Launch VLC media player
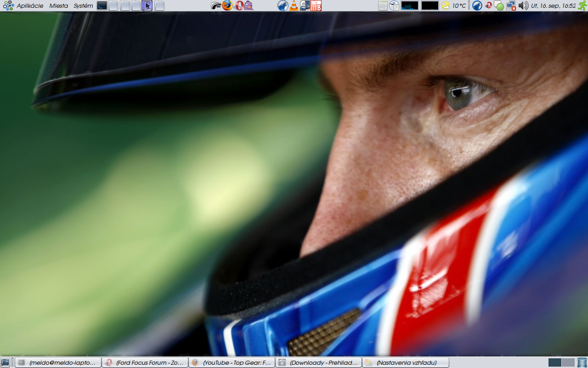This screenshot has width=588, height=368. tap(294, 6)
